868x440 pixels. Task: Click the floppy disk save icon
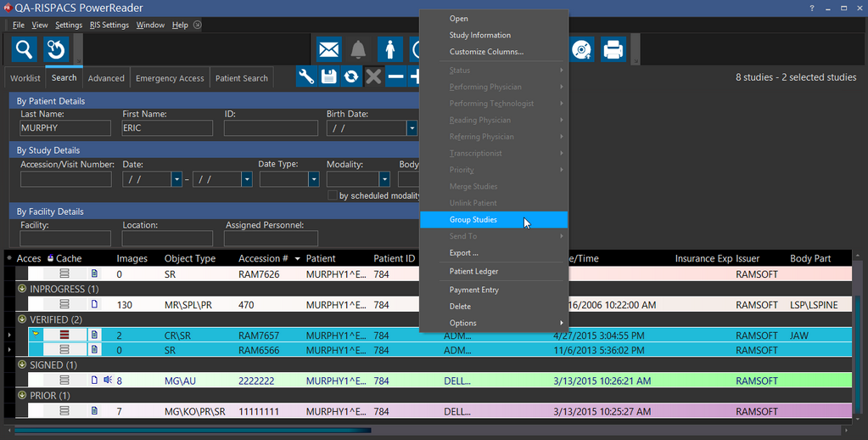tap(328, 77)
